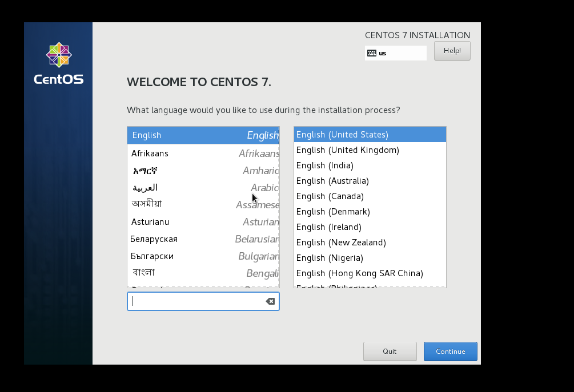Choose the Arabic language entry
The width and height of the screenshot is (574, 392).
171,187
